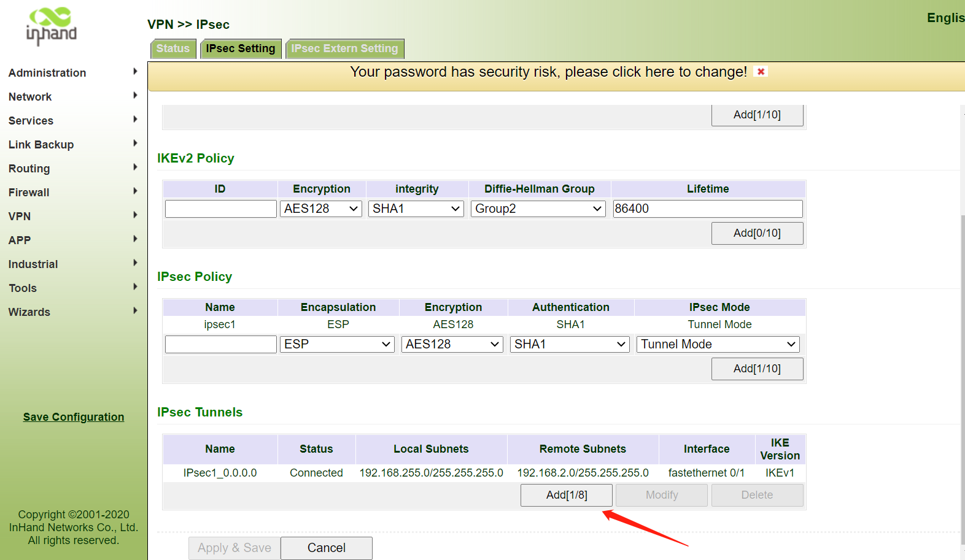Image resolution: width=965 pixels, height=560 pixels.
Task: Click local subnet 192.168.255.0/255.255.255.0
Action: pos(431,473)
